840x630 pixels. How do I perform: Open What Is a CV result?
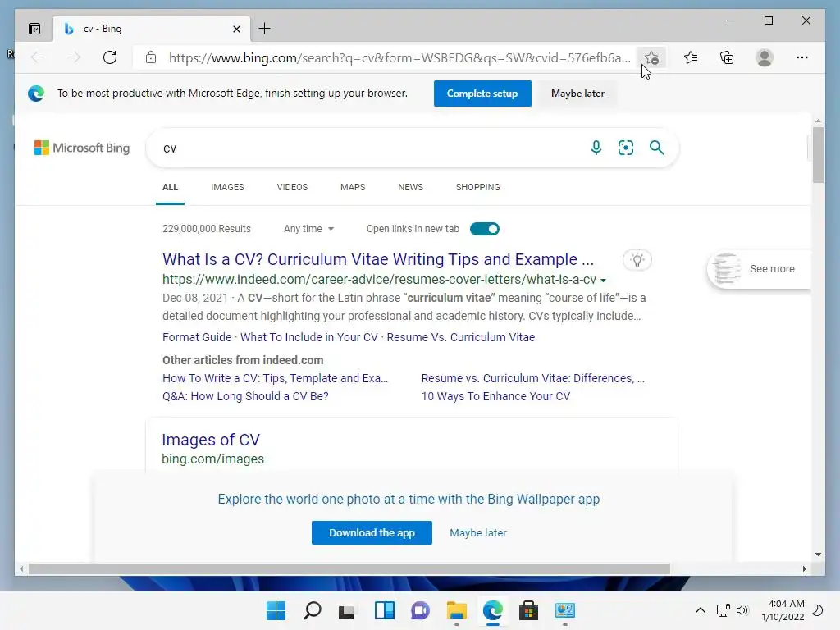378,259
